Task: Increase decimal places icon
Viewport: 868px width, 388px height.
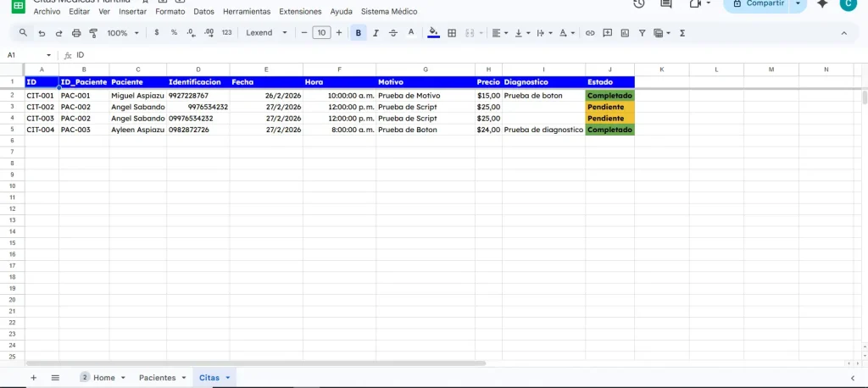Action: 209,33
